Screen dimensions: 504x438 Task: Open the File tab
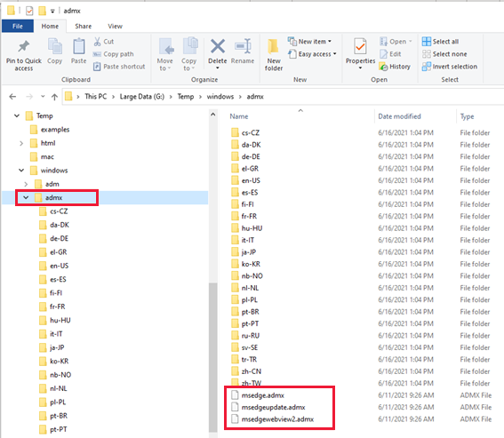point(18,27)
